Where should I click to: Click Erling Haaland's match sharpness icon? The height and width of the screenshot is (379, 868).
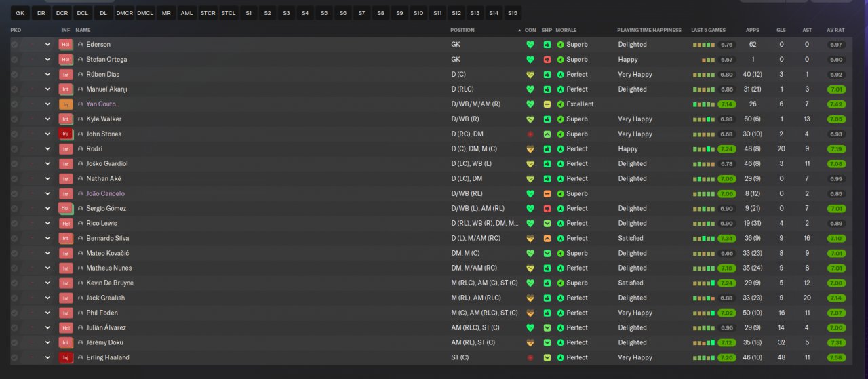click(x=547, y=358)
